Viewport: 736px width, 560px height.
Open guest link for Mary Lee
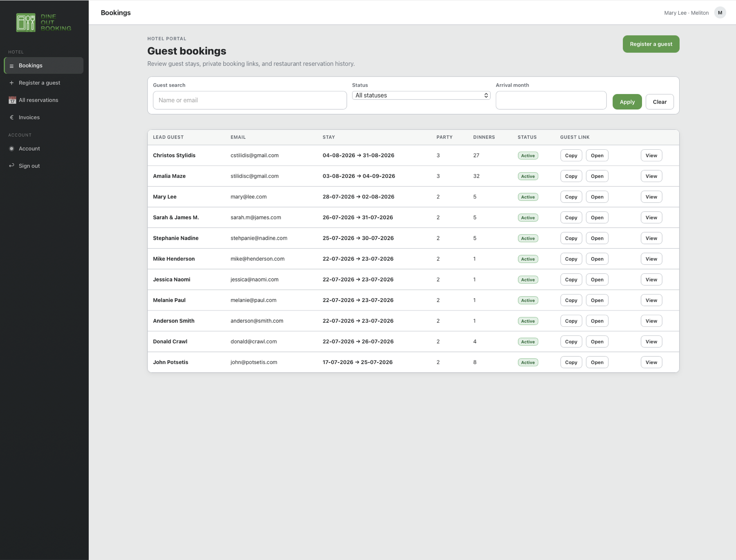click(x=597, y=197)
